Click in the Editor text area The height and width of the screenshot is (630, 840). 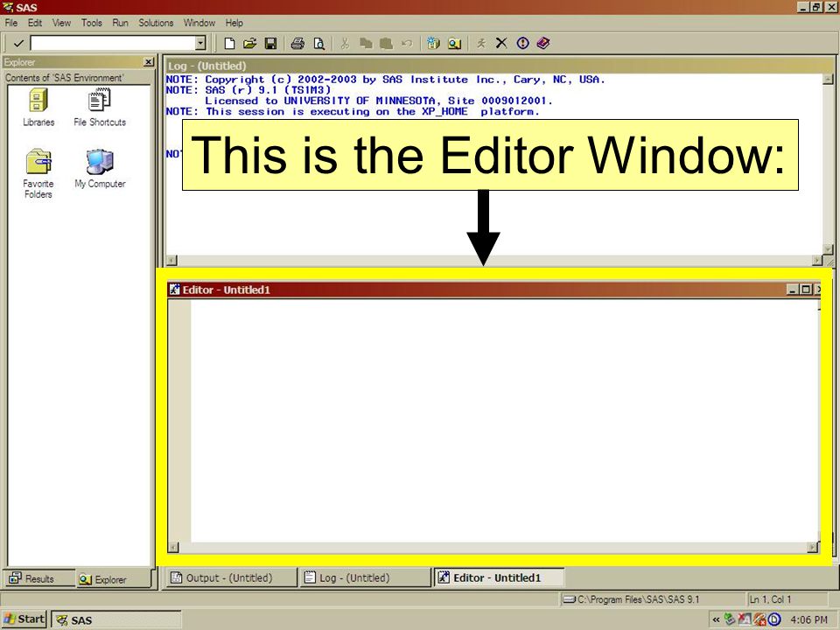(x=504, y=421)
